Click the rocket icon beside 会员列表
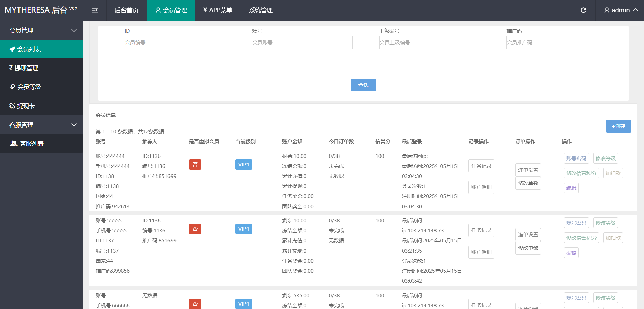Screen dimensions: 644x309 pyautogui.click(x=12, y=49)
